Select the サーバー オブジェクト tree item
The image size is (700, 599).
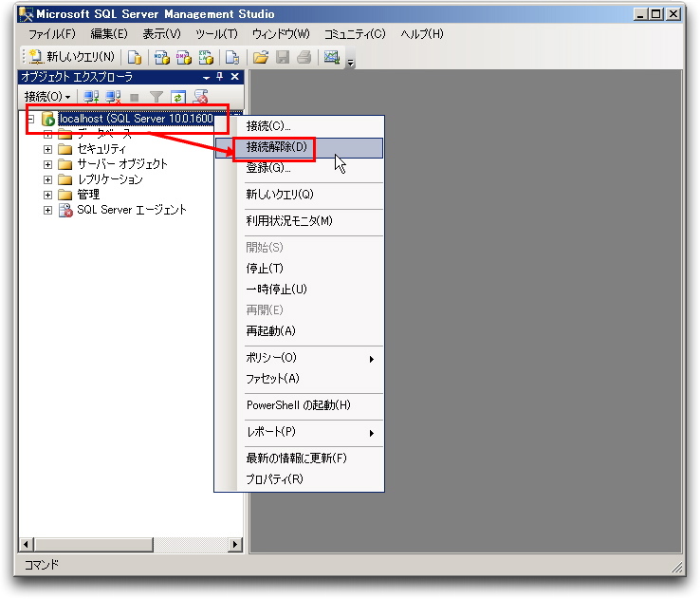122,164
